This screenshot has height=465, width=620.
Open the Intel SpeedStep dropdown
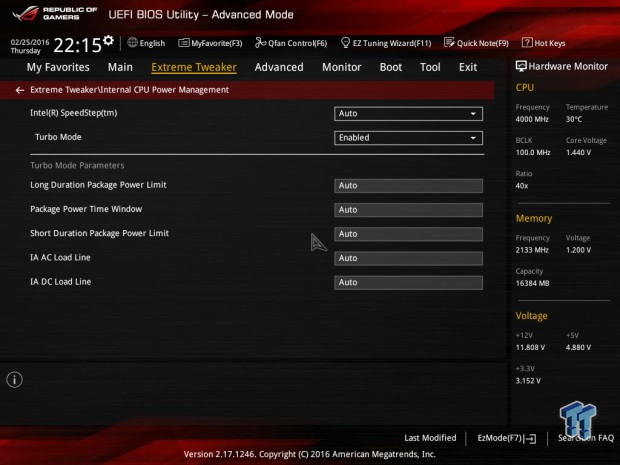(408, 114)
